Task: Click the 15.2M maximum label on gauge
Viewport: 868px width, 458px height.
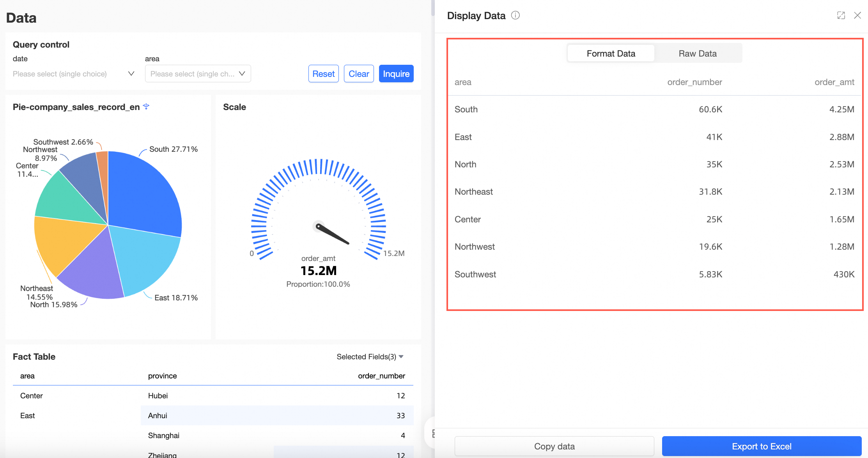Action: pyautogui.click(x=394, y=253)
